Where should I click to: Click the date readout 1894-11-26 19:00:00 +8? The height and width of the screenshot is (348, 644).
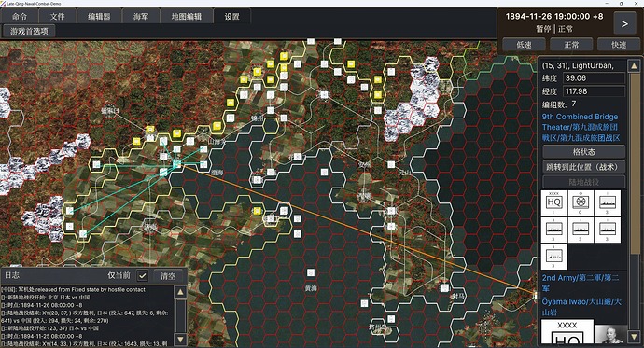(x=554, y=17)
